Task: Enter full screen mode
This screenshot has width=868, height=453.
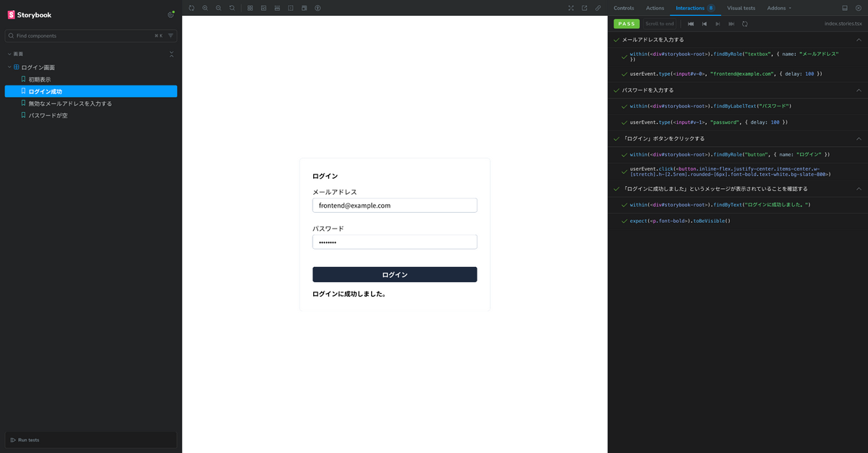Action: pos(571,8)
